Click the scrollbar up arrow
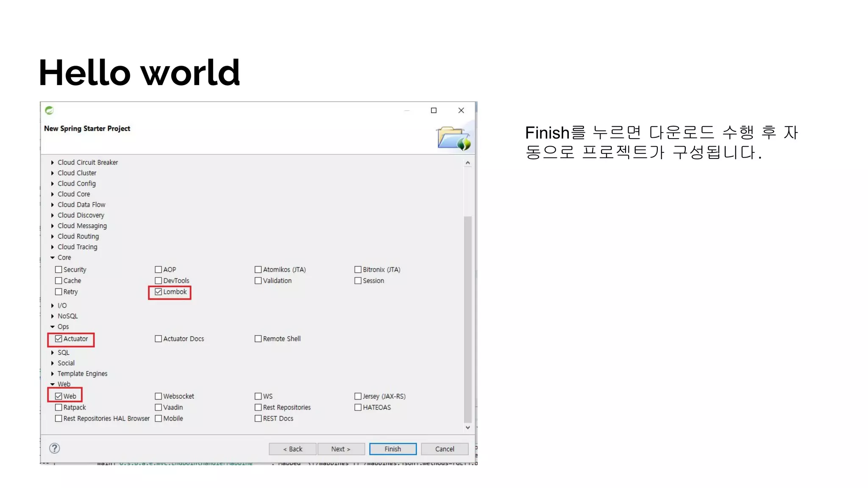The image size is (868, 488). click(467, 163)
